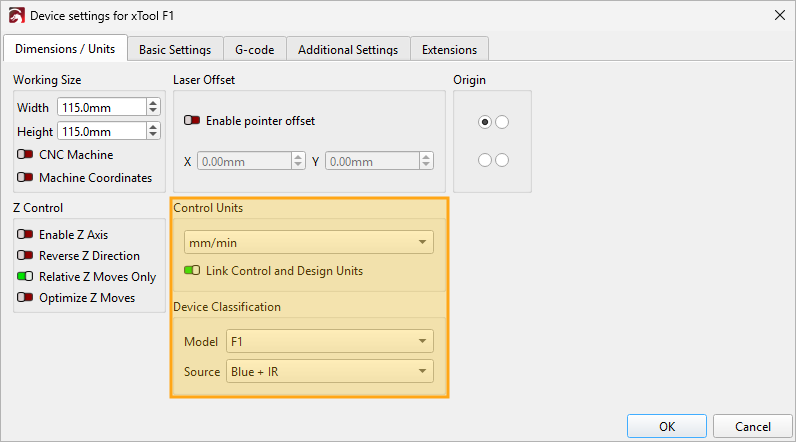Click the Height input field
This screenshot has height=442, width=796.
coord(102,131)
